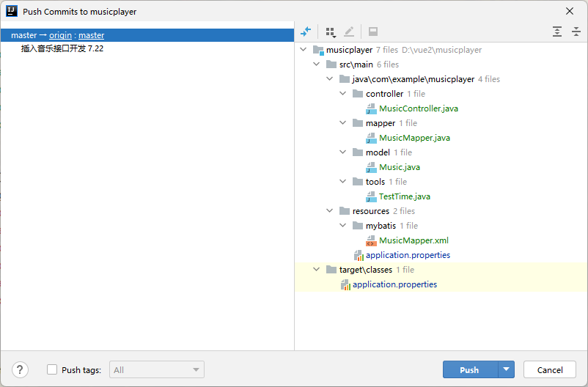Click the target\classes application.properties file icon
Image resolution: width=588 pixels, height=387 pixels.
pyautogui.click(x=346, y=284)
